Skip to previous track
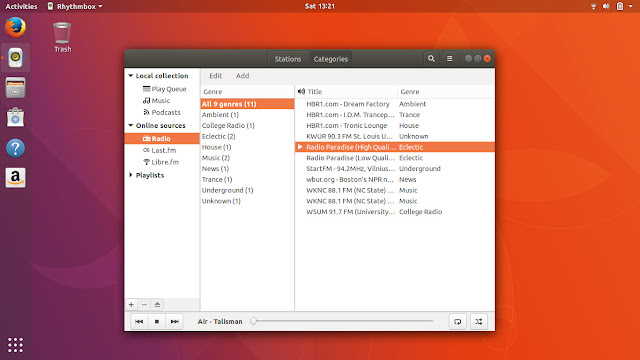The image size is (640, 360). pyautogui.click(x=139, y=322)
